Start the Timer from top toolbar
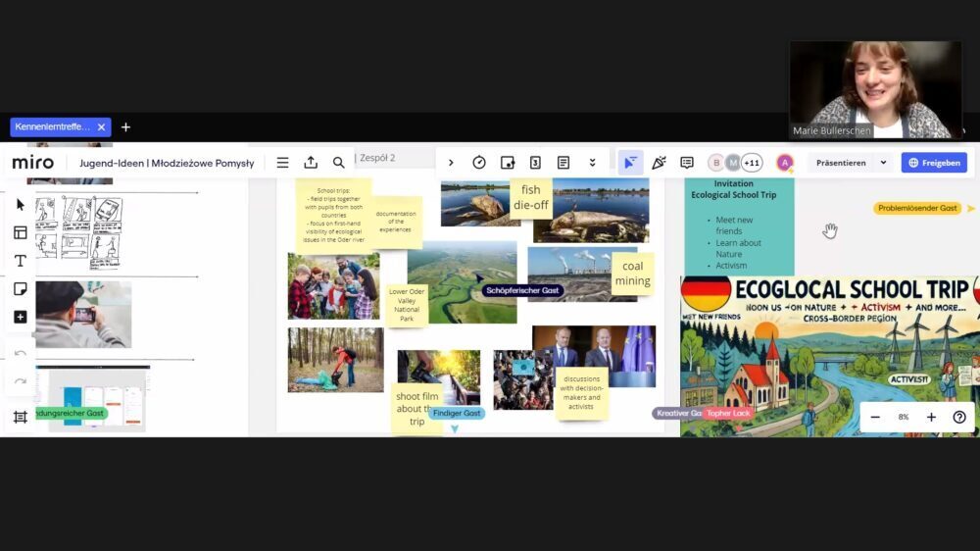The width and height of the screenshot is (980, 551). point(479,163)
